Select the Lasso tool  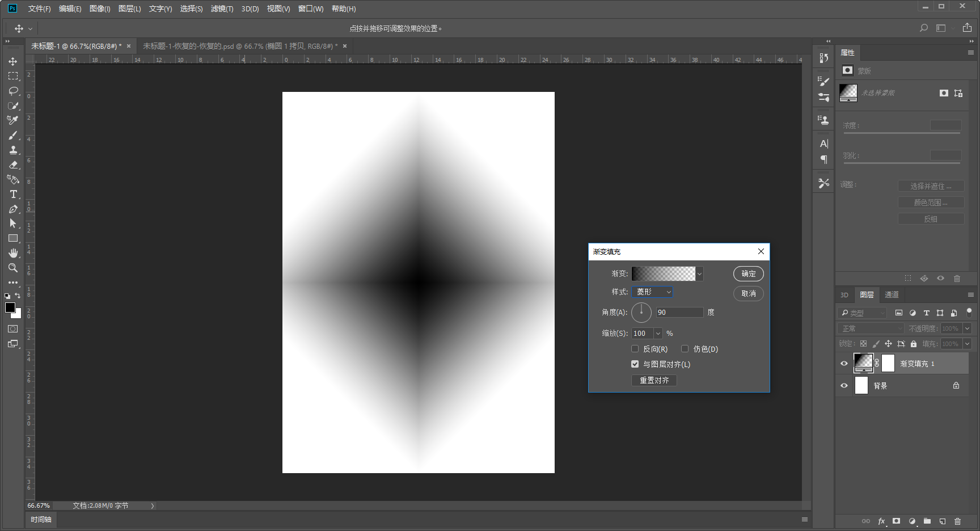[x=13, y=91]
